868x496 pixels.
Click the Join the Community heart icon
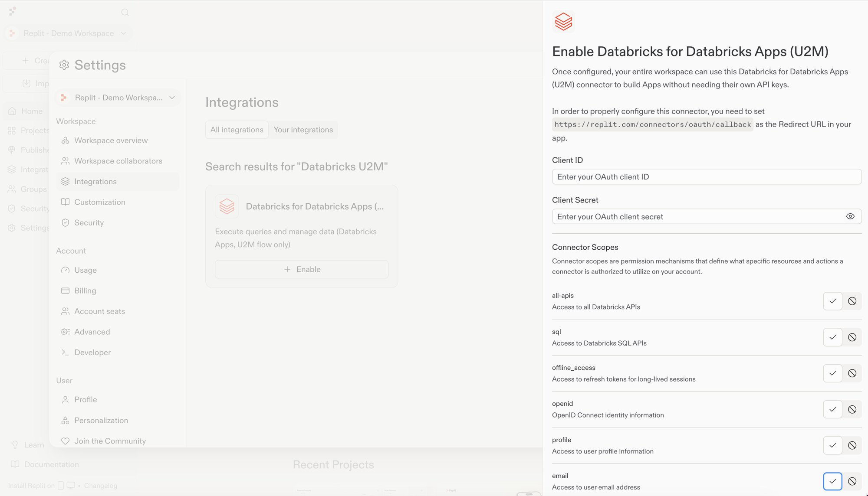pos(65,441)
